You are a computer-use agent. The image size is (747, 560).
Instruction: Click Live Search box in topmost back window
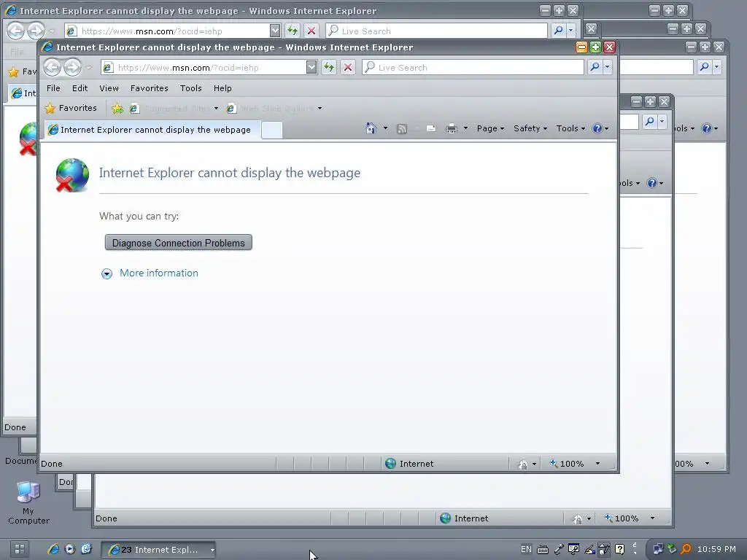(x=436, y=31)
